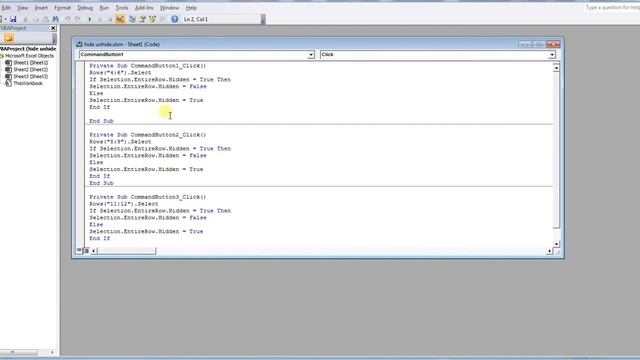The width and height of the screenshot is (640, 360).
Task: Click the code window horizontal scrollbar thumb
Action: tap(127, 251)
